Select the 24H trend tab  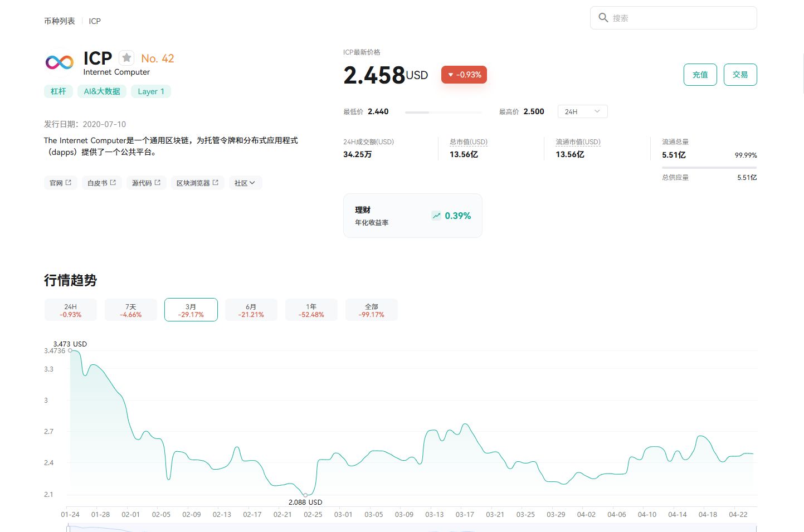(x=71, y=310)
